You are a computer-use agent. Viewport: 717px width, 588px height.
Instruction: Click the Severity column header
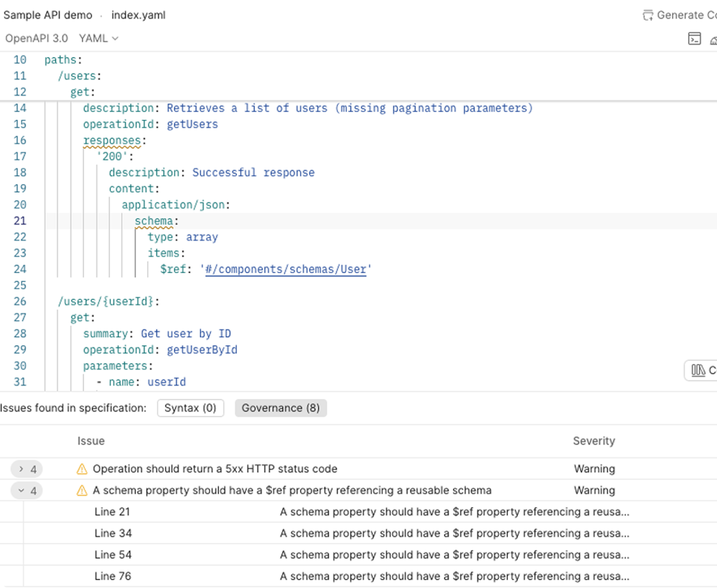[x=594, y=441]
